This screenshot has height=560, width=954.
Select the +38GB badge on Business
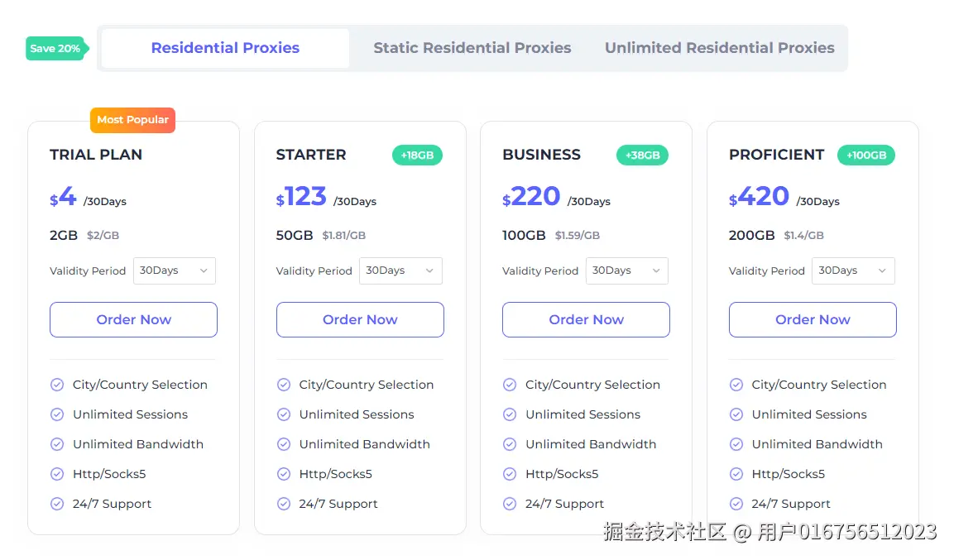tap(642, 155)
